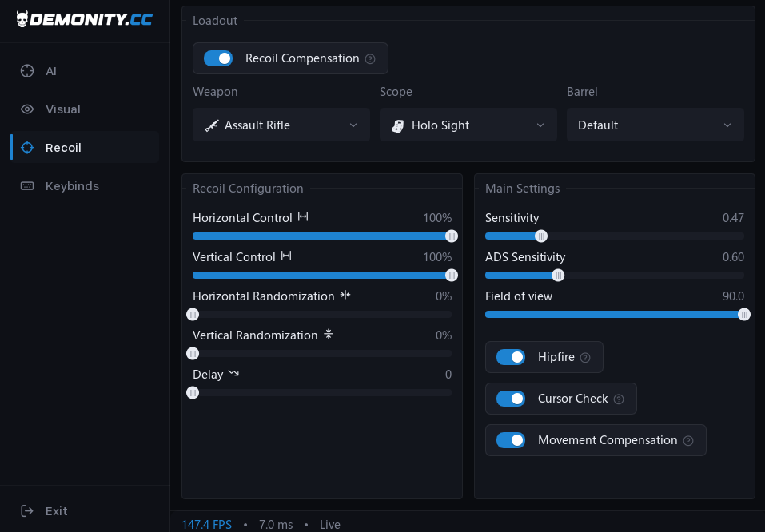765x532 pixels.
Task: Click the Horizontal Randomization slider handle
Action: tap(193, 315)
